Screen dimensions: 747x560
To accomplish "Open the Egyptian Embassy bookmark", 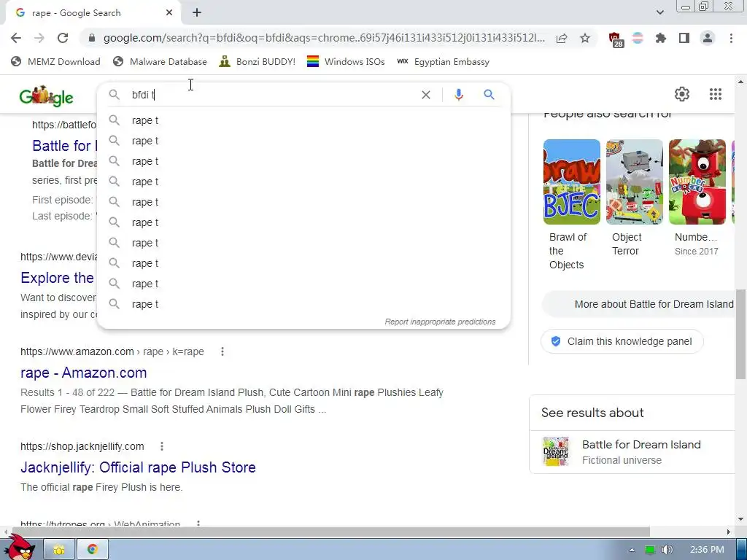I will click(443, 61).
